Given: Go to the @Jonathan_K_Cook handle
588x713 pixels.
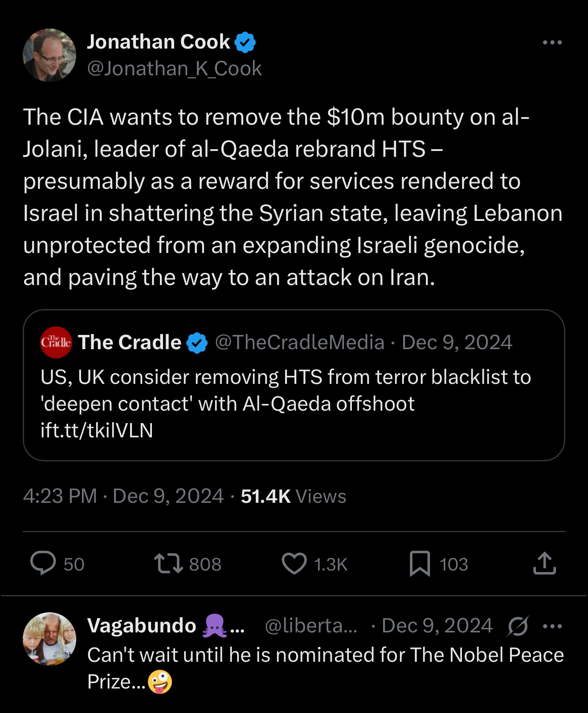Looking at the screenshot, I should coord(174,69).
